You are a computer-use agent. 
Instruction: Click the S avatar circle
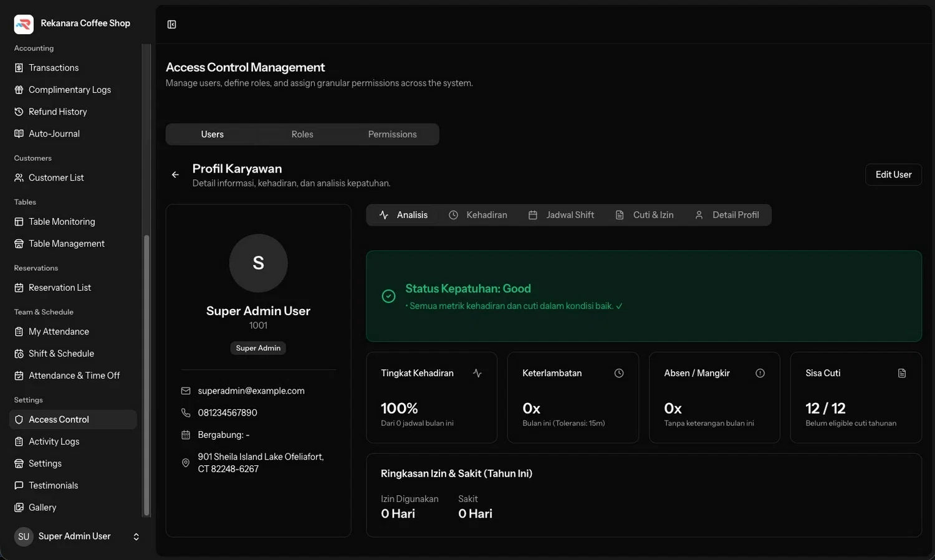pyautogui.click(x=258, y=263)
